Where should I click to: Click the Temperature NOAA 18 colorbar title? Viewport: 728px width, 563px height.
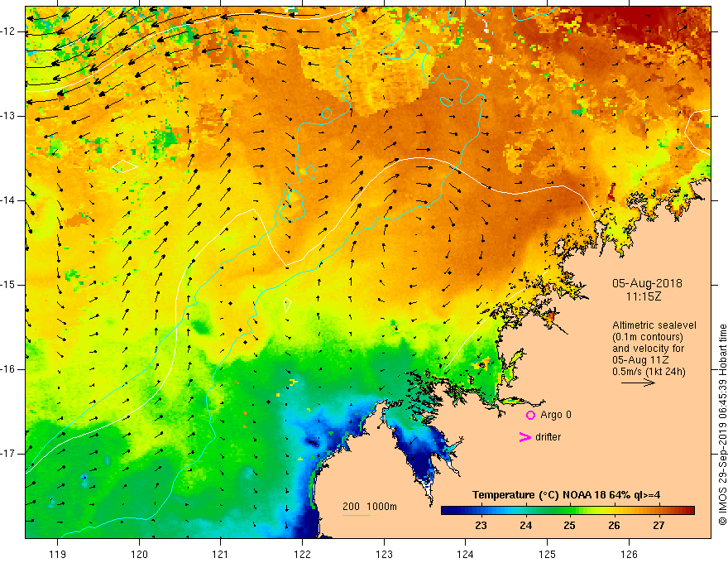[567, 495]
